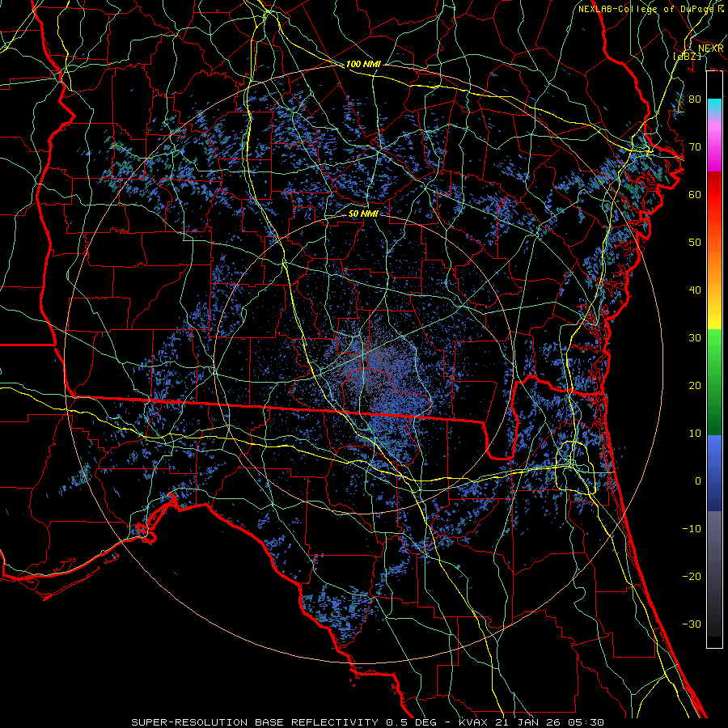Click the 60 value on the dBZ scale
This screenshot has width=728, height=728.
pyautogui.click(x=695, y=195)
